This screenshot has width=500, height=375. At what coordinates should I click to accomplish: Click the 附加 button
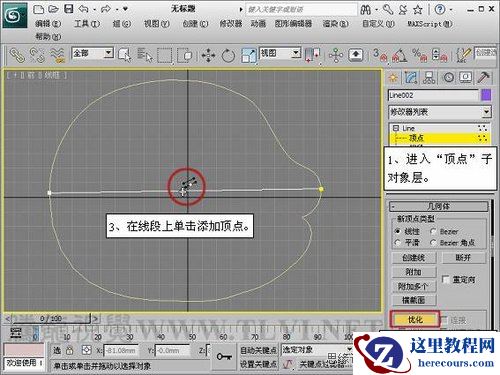tap(414, 272)
